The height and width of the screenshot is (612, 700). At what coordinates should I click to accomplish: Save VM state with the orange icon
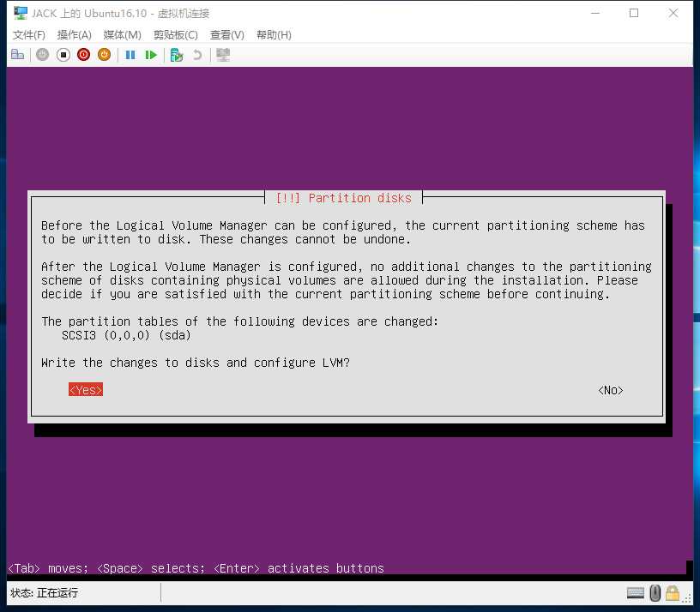pos(104,55)
